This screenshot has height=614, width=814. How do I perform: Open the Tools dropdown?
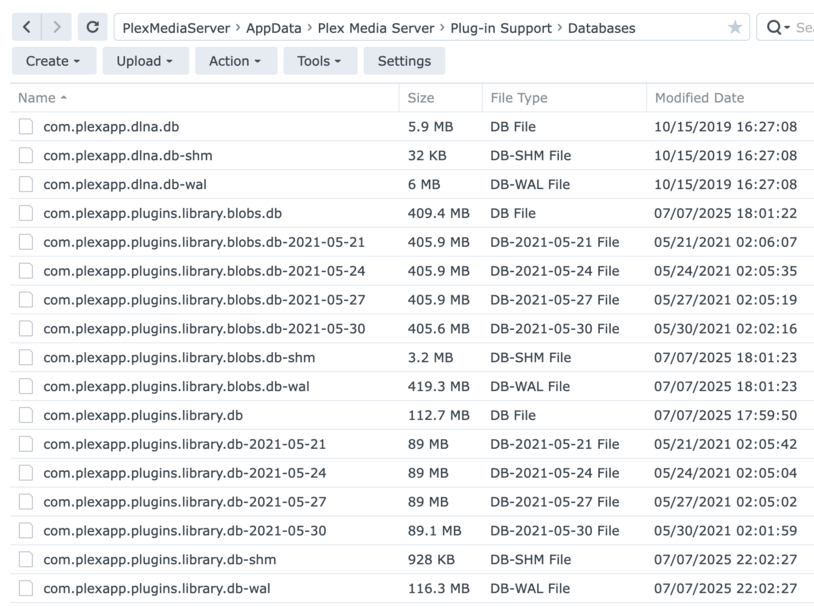coord(320,61)
